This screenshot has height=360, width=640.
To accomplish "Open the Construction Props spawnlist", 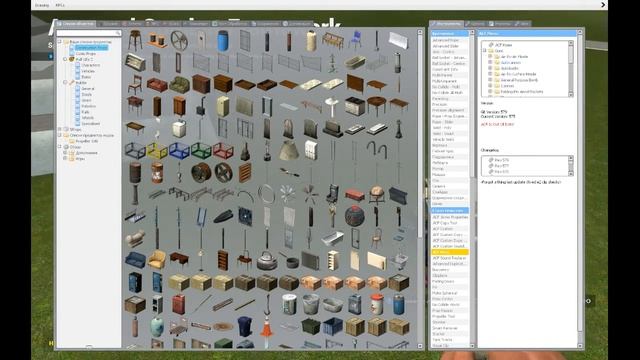I will tap(91, 48).
